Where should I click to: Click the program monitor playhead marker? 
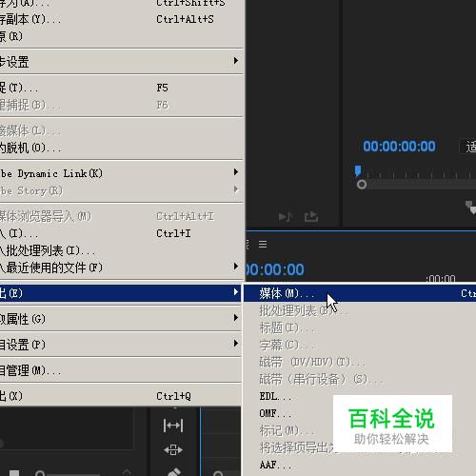pyautogui.click(x=358, y=170)
